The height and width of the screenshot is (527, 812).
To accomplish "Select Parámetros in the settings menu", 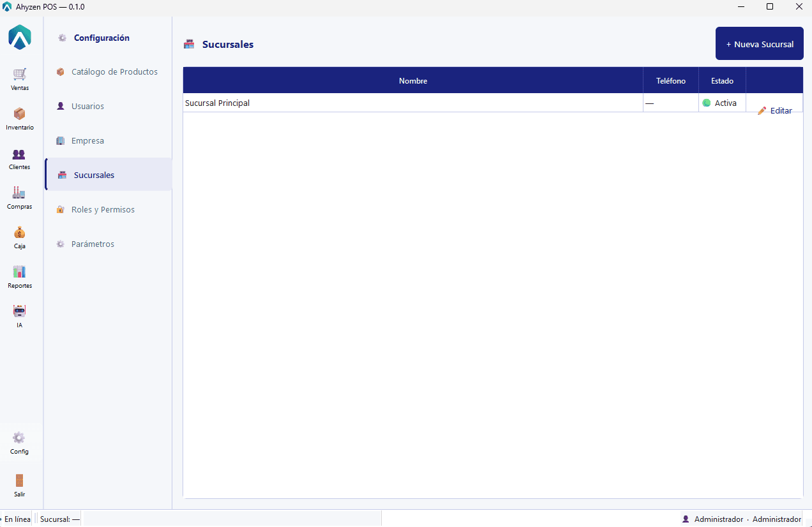I will (108, 244).
